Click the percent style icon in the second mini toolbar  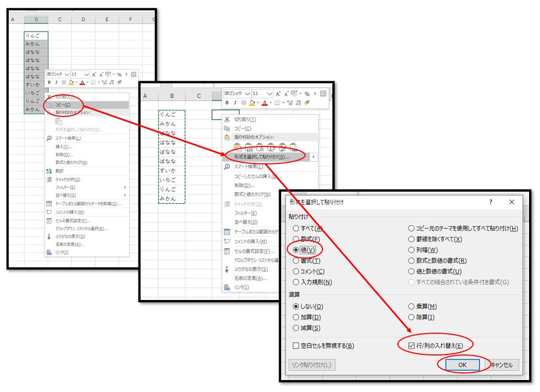pyautogui.click(x=307, y=94)
